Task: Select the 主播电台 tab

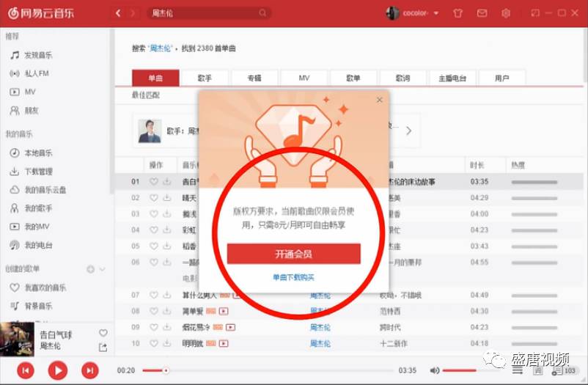Action: pos(452,78)
